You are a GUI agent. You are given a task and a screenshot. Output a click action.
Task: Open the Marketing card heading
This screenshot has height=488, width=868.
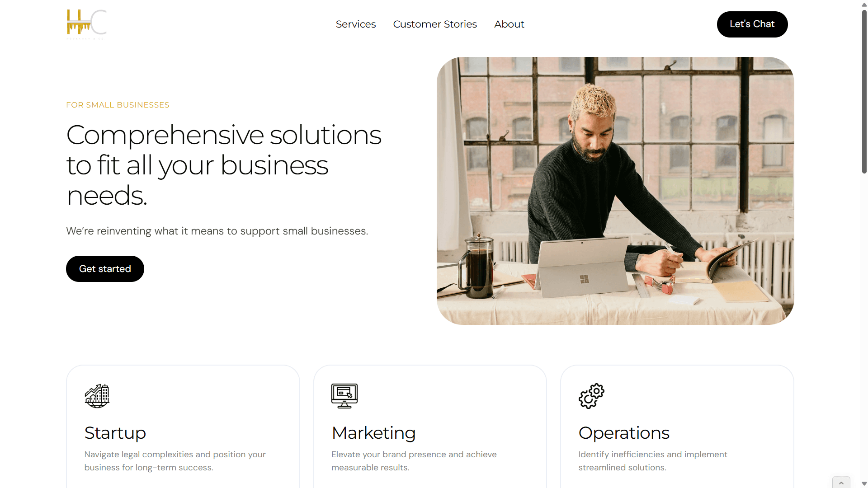pyautogui.click(x=373, y=433)
